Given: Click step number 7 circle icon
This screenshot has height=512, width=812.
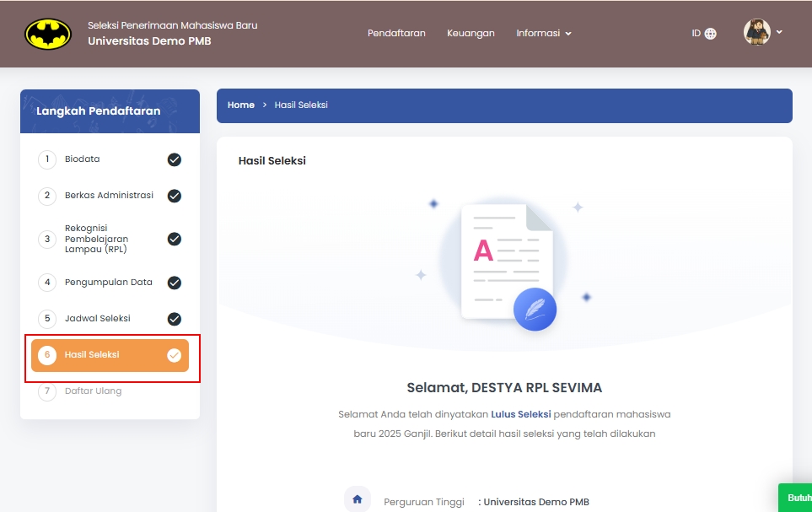Looking at the screenshot, I should [x=47, y=391].
